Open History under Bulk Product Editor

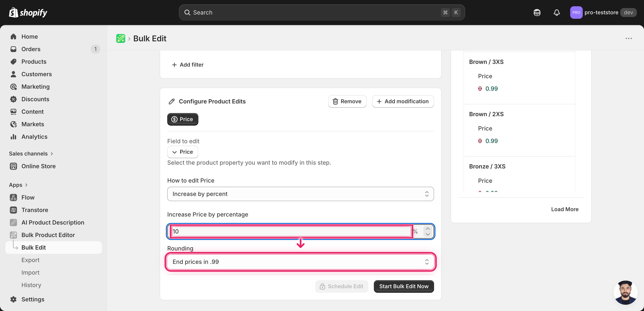coord(31,285)
